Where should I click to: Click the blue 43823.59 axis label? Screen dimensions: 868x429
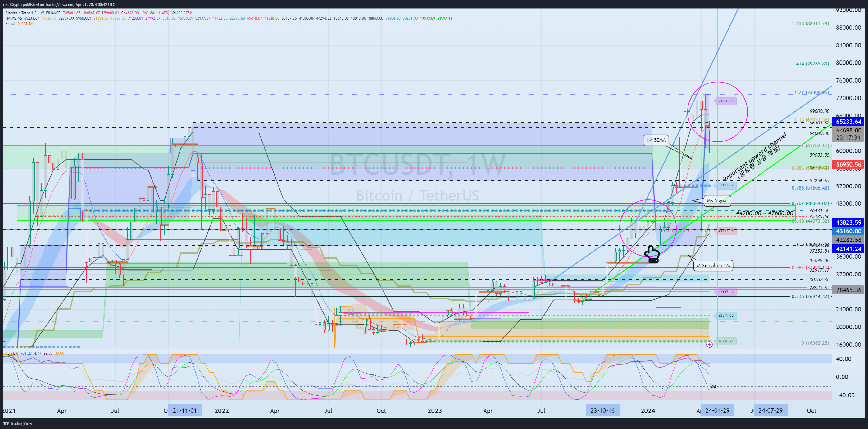tap(848, 222)
